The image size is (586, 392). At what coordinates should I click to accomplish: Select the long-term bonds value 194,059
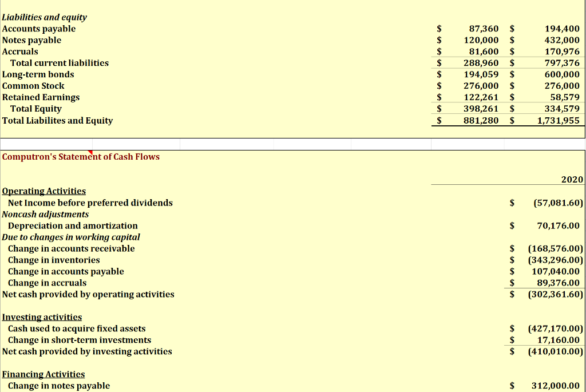(481, 74)
